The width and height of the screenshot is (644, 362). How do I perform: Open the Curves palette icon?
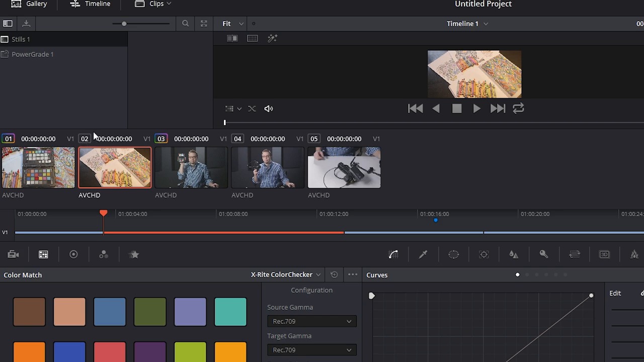(x=393, y=255)
